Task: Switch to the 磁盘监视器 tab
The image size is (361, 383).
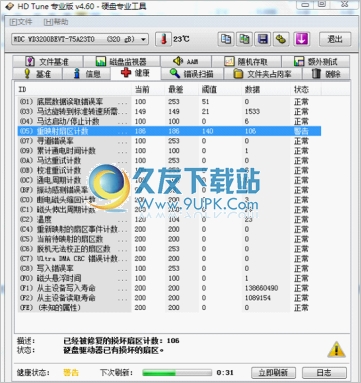Action: tap(121, 62)
